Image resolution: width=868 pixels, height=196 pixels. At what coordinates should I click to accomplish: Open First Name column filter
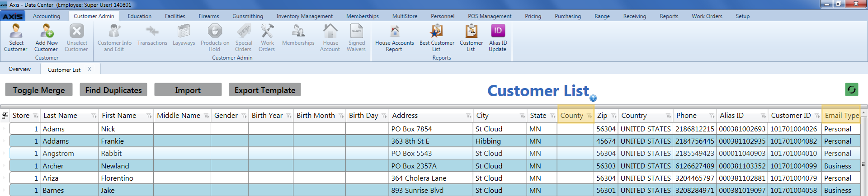pos(149,116)
